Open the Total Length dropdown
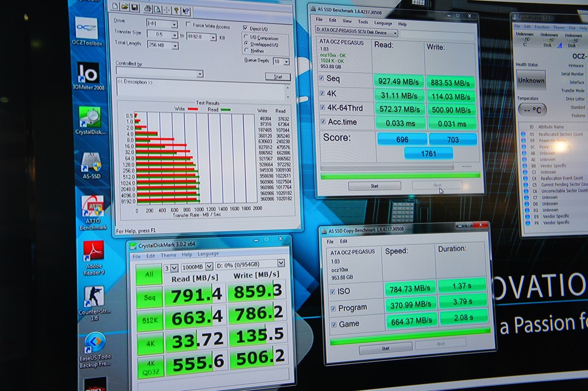 coord(175,46)
